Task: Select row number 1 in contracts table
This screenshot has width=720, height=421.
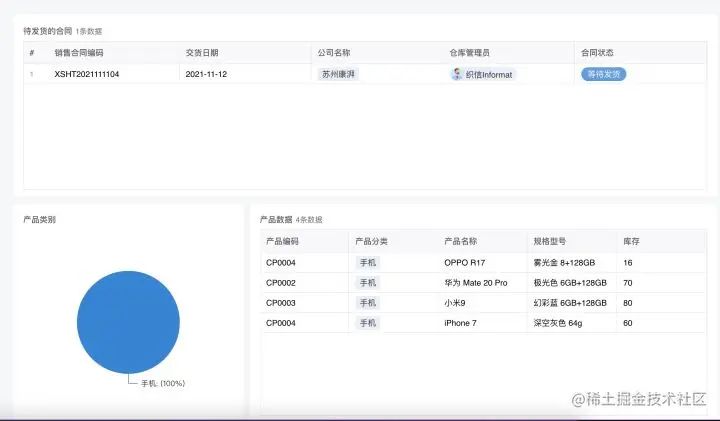Action: pos(32,74)
